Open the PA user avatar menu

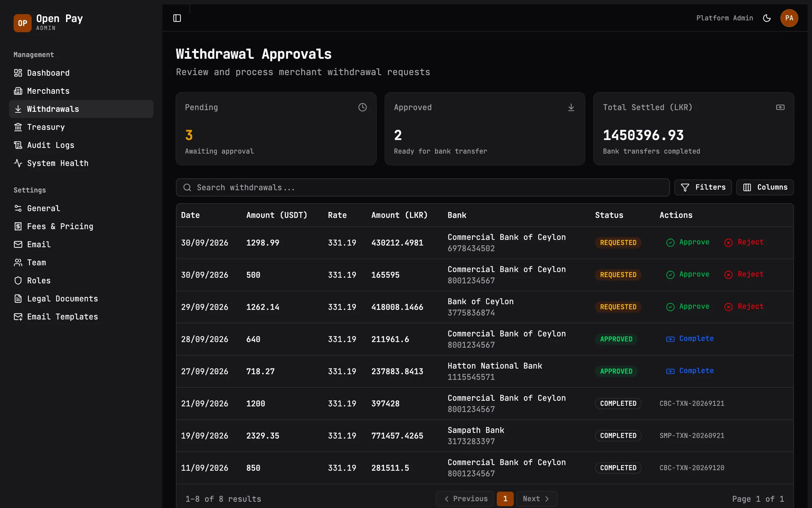click(x=789, y=18)
